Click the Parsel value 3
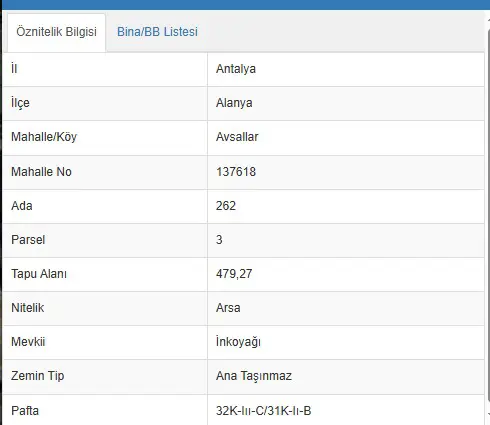The width and height of the screenshot is (490, 425). click(x=219, y=240)
